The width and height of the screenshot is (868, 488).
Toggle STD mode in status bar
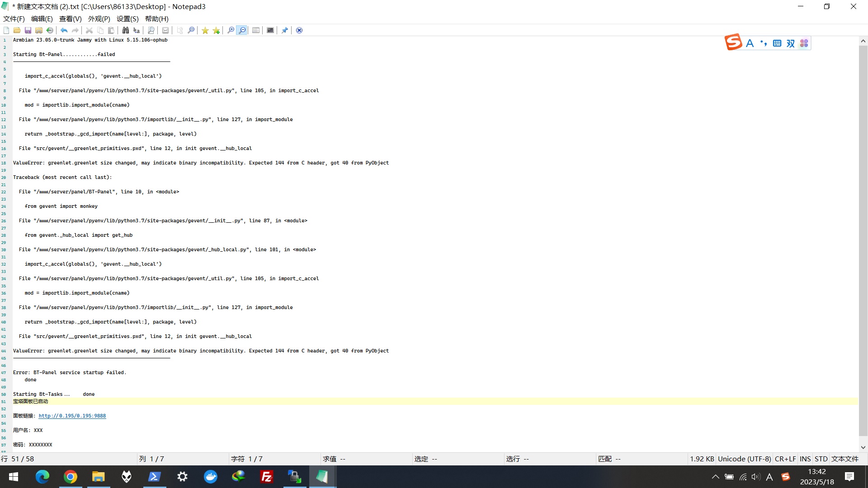click(821, 459)
